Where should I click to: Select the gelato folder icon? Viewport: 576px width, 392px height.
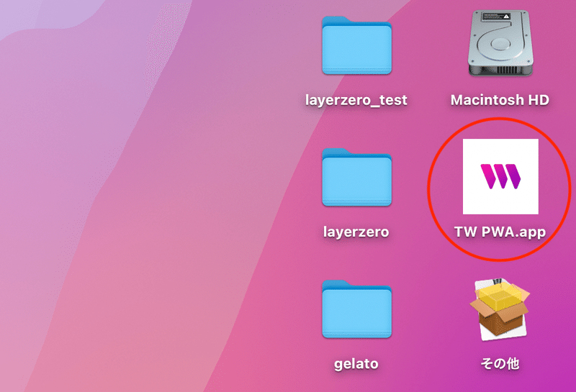(356, 309)
